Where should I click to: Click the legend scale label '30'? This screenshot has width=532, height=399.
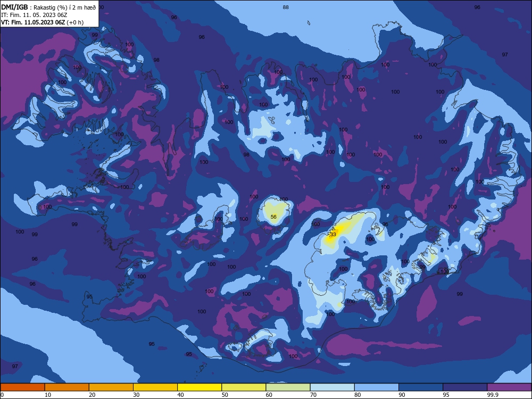pyautogui.click(x=136, y=395)
